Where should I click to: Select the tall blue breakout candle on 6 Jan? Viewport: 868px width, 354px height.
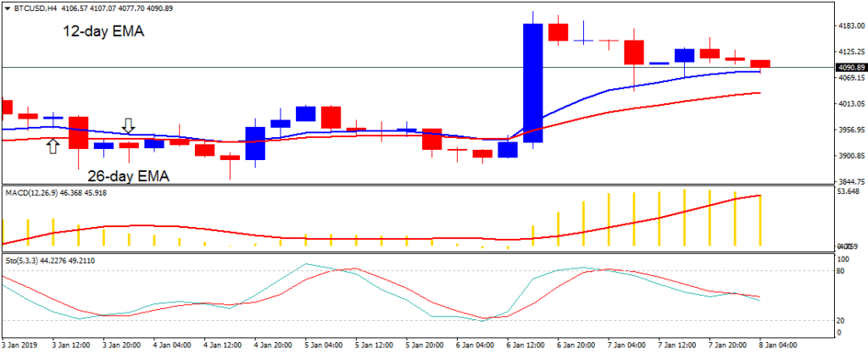(x=533, y=83)
